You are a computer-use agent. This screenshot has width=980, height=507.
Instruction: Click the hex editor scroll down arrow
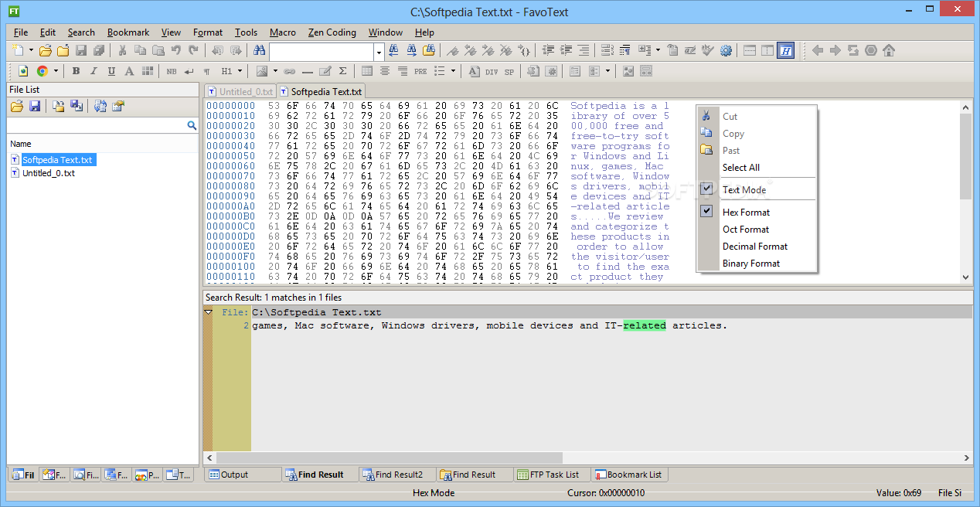966,277
